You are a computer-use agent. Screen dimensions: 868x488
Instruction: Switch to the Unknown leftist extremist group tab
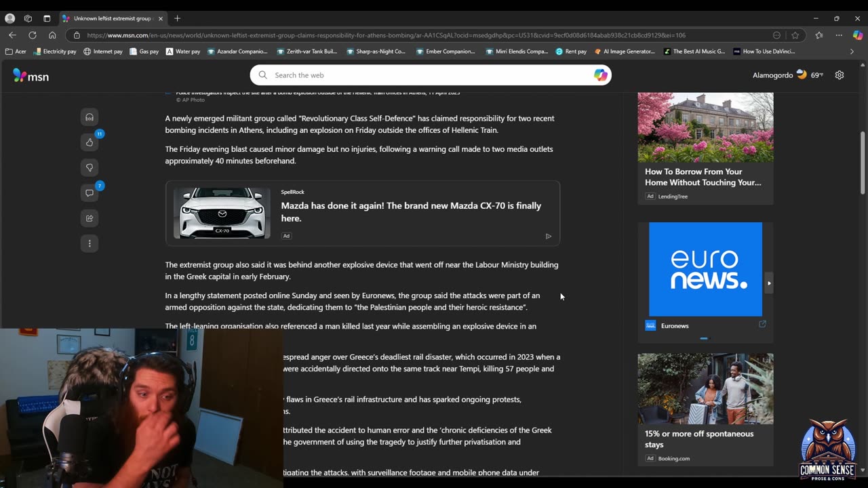point(113,18)
